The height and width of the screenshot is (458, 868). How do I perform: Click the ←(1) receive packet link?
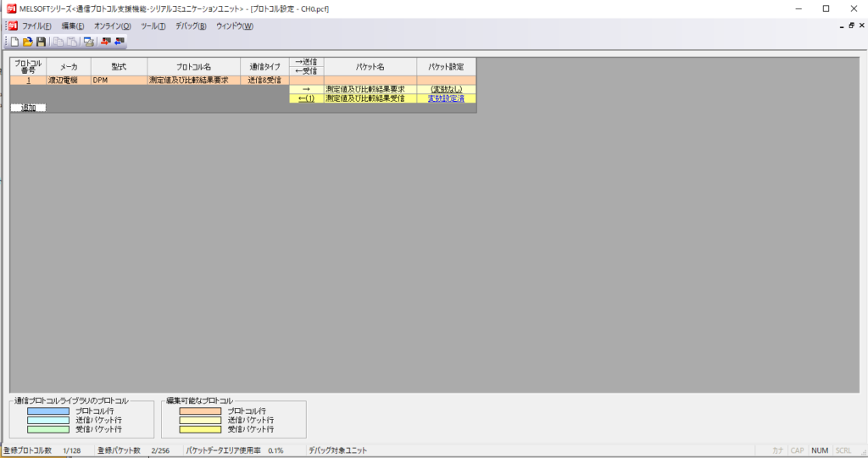click(x=306, y=98)
